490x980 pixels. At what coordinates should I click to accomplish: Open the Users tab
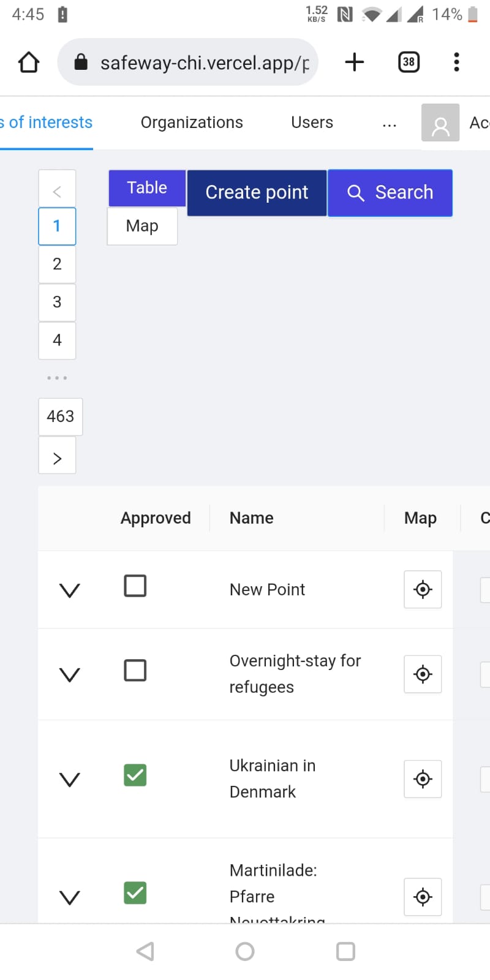pos(312,123)
